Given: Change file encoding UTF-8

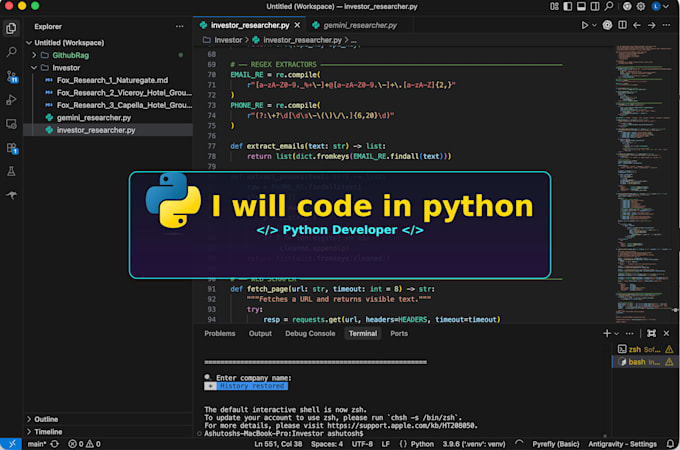Looking at the screenshot, I should click(362, 444).
